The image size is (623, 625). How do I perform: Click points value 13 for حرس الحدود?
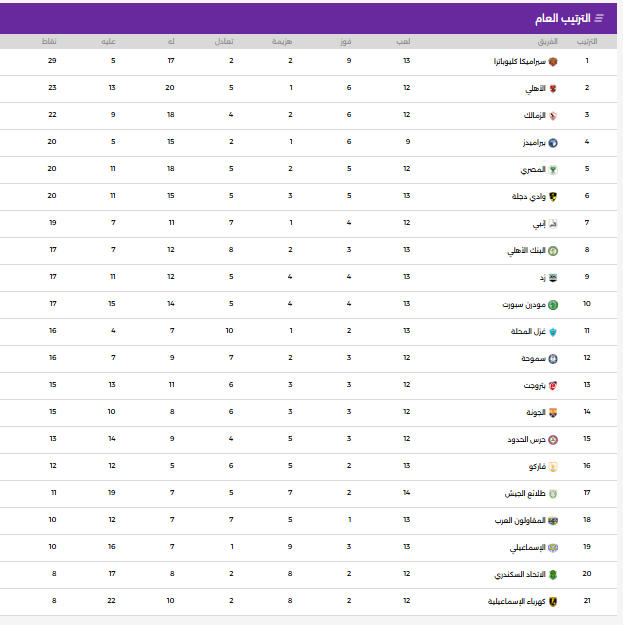coord(53,438)
